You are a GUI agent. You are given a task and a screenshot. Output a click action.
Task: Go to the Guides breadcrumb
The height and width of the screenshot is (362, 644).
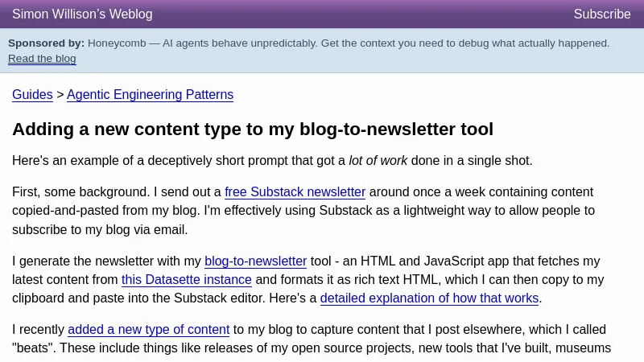(32, 95)
